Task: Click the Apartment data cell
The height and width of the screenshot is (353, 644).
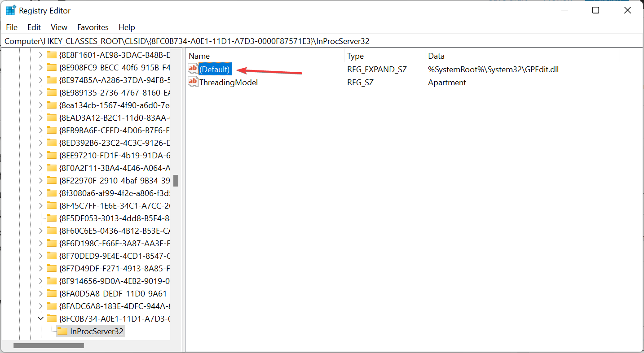Action: [x=447, y=83]
